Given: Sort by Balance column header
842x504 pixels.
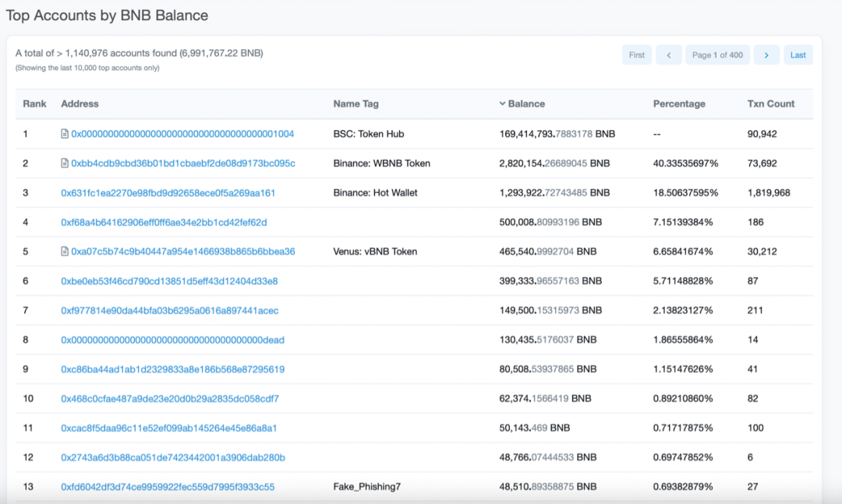Looking at the screenshot, I should pyautogui.click(x=525, y=104).
